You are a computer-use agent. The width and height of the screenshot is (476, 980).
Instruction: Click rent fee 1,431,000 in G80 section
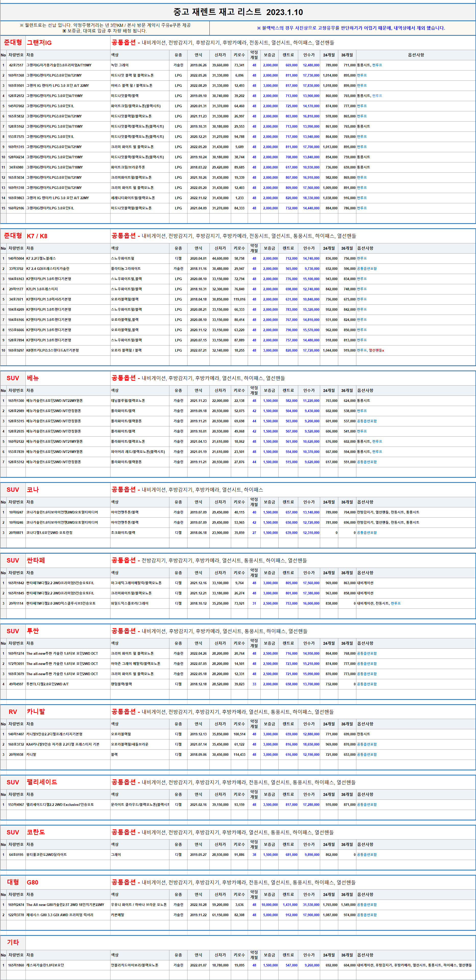coord(290,905)
